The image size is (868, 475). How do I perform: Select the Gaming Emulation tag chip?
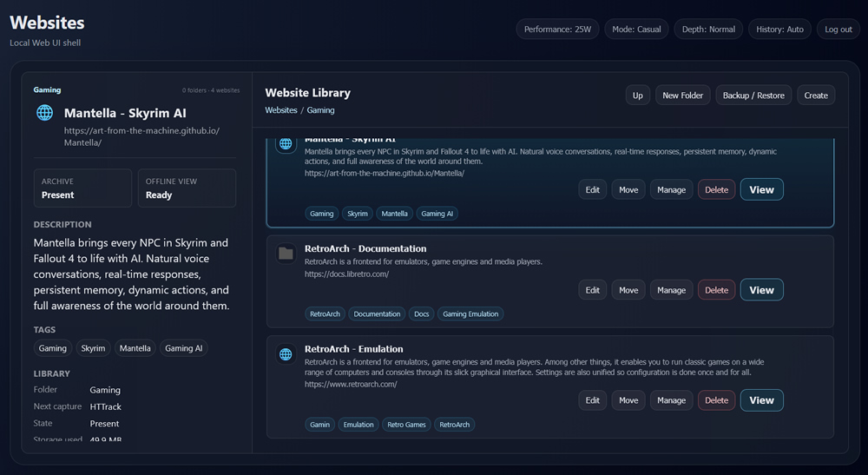click(470, 313)
